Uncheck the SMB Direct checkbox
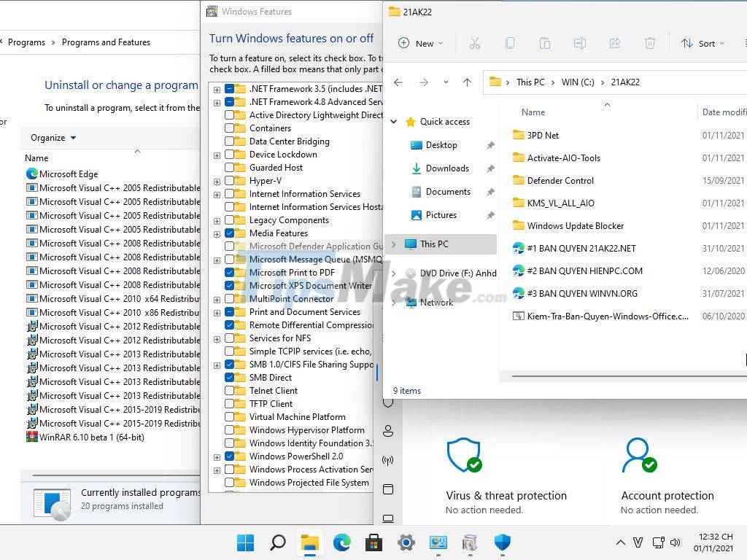The width and height of the screenshot is (747, 560). [229, 377]
